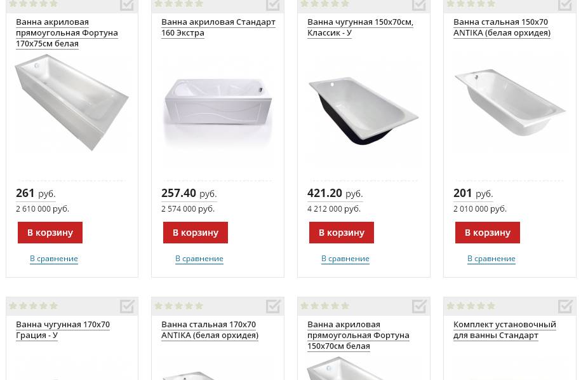Add the 201 руб. tub to comparison
This screenshot has height=380, width=588.
click(491, 259)
